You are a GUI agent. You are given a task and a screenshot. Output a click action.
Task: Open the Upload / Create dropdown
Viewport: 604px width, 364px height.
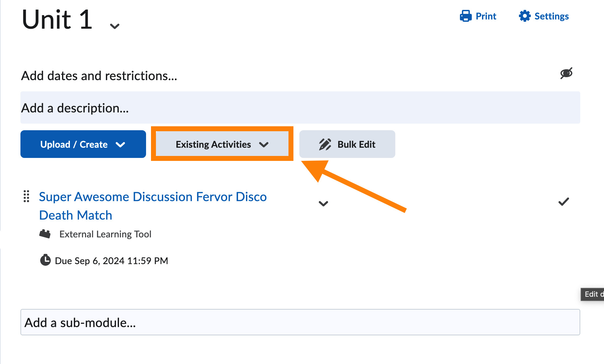point(83,144)
